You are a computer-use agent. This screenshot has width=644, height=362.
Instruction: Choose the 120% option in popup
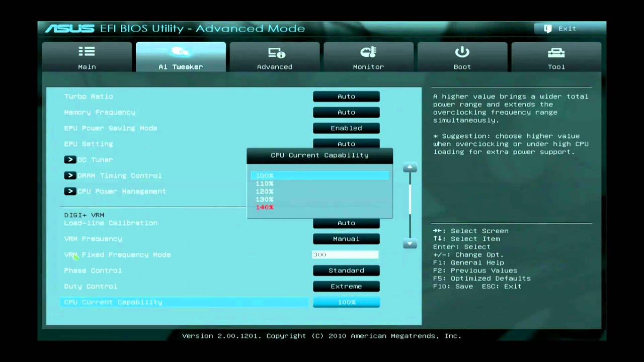(265, 192)
